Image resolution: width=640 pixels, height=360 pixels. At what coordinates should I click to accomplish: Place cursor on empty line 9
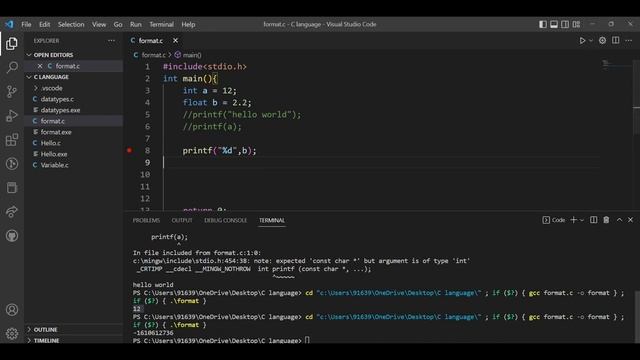click(x=382, y=162)
